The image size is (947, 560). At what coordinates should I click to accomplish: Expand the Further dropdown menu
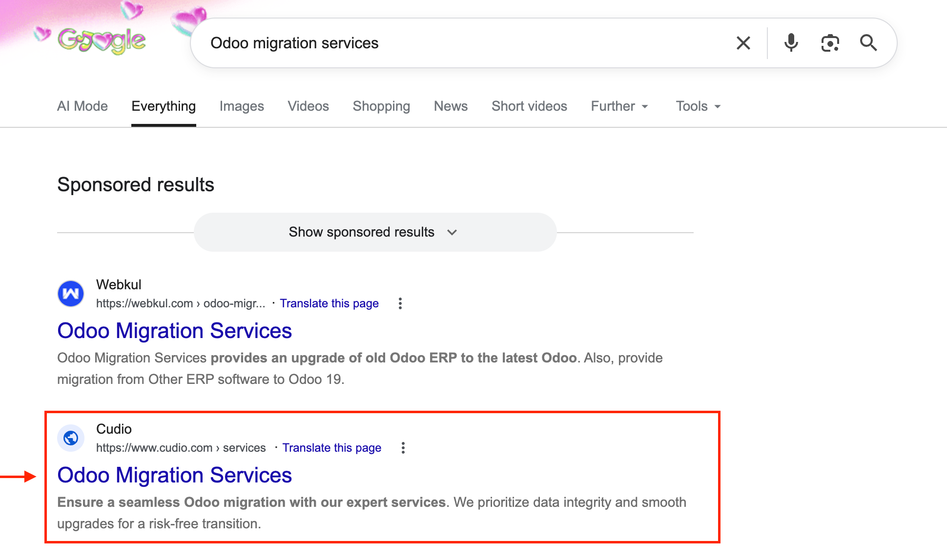[619, 106]
